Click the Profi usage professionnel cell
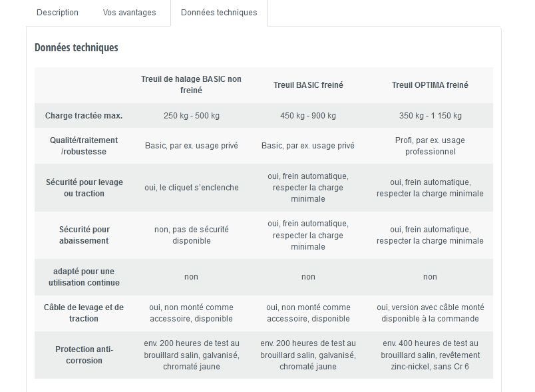The image size is (535, 392). pyautogui.click(x=430, y=146)
